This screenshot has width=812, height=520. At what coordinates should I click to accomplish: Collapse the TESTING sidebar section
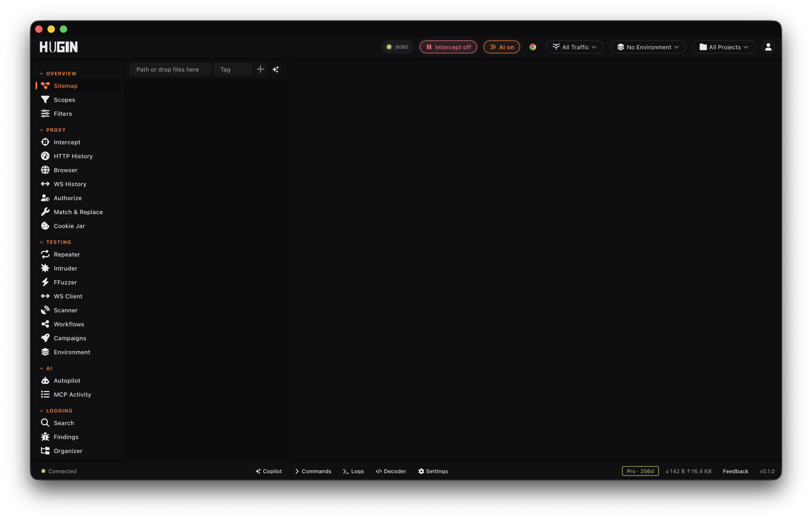pos(55,243)
